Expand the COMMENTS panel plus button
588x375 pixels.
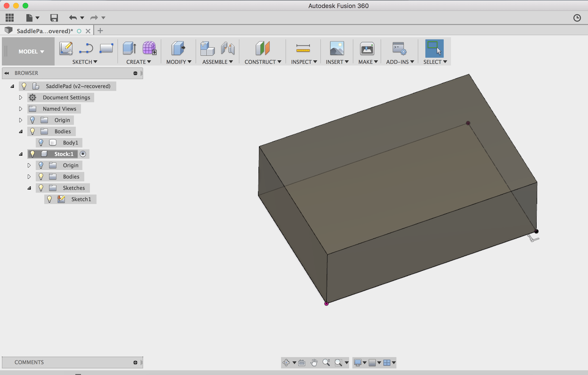click(135, 362)
